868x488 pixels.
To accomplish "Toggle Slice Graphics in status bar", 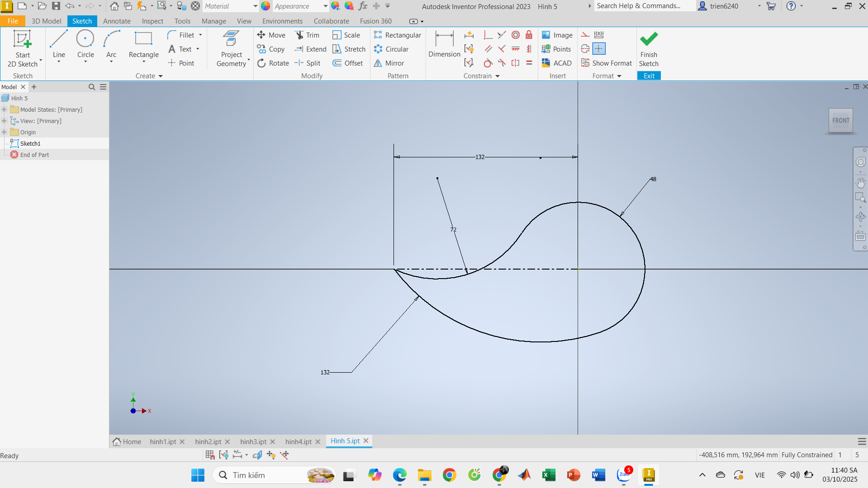I will tap(257, 455).
